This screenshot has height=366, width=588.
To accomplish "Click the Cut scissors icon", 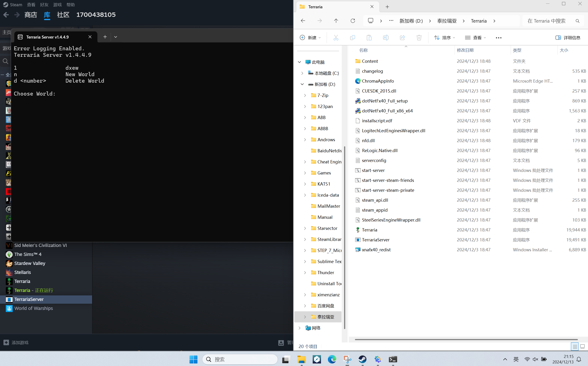I will (336, 38).
